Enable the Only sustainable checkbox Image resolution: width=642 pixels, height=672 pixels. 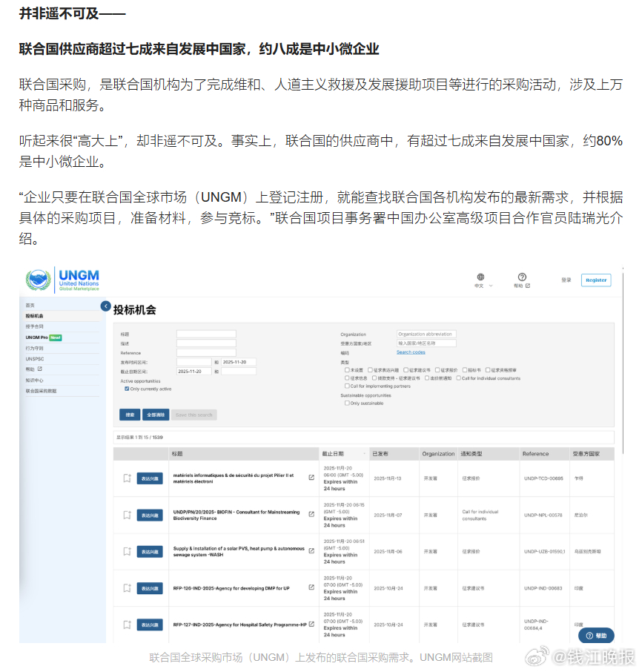346,403
